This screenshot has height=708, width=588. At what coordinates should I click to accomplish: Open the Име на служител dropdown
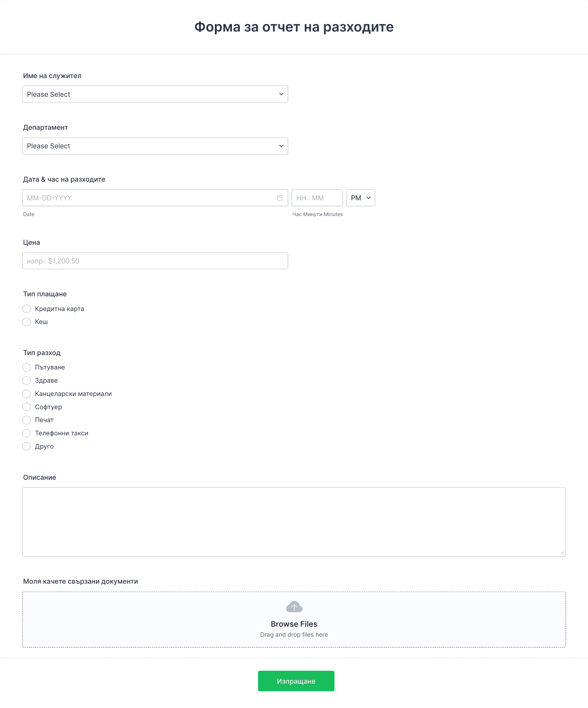[x=155, y=94]
